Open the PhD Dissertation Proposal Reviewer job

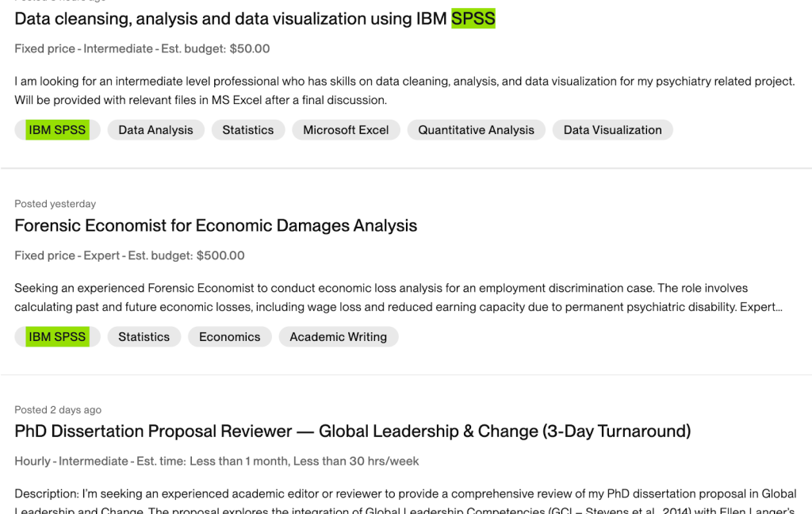pyautogui.click(x=352, y=432)
